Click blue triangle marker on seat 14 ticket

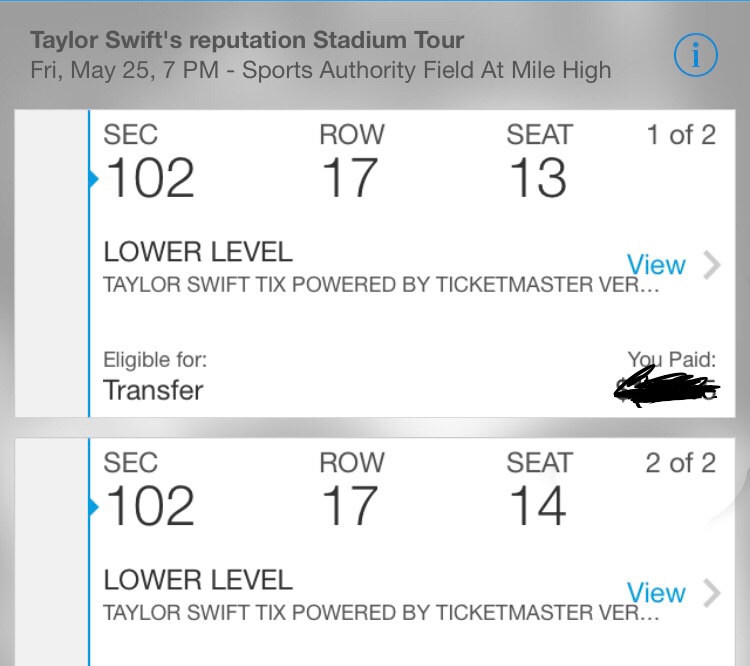tap(94, 508)
